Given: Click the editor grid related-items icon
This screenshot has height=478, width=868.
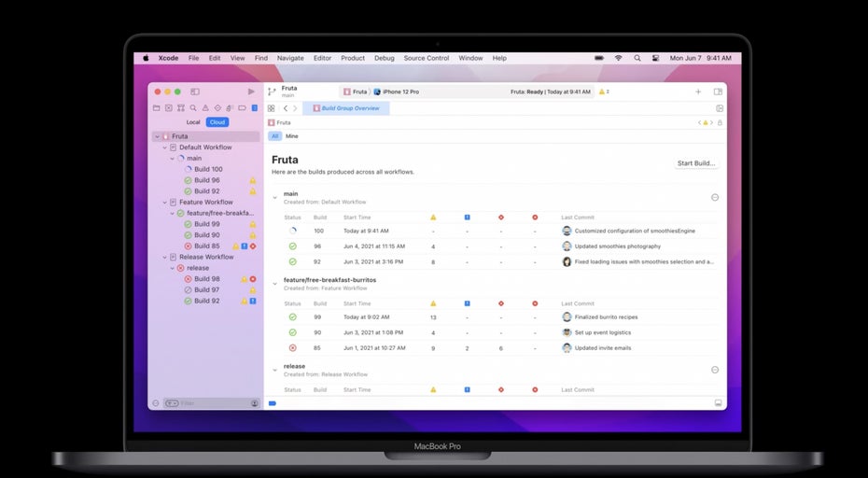Looking at the screenshot, I should (x=272, y=108).
